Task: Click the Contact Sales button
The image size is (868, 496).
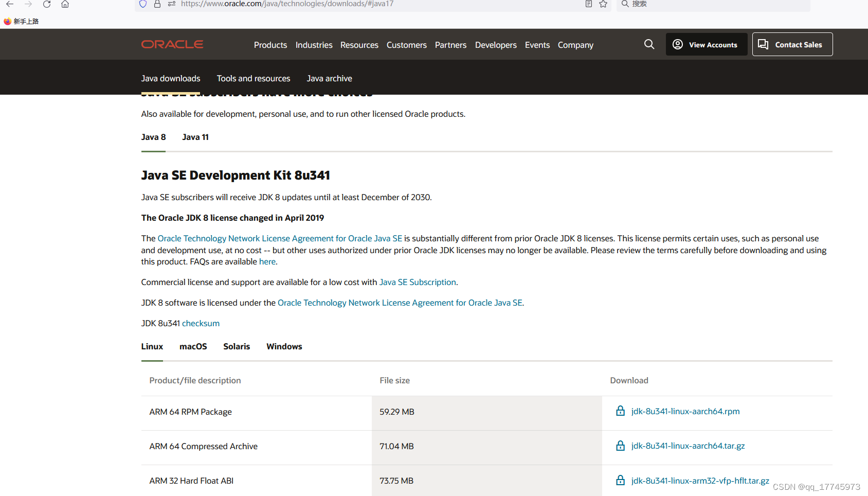Action: click(792, 44)
